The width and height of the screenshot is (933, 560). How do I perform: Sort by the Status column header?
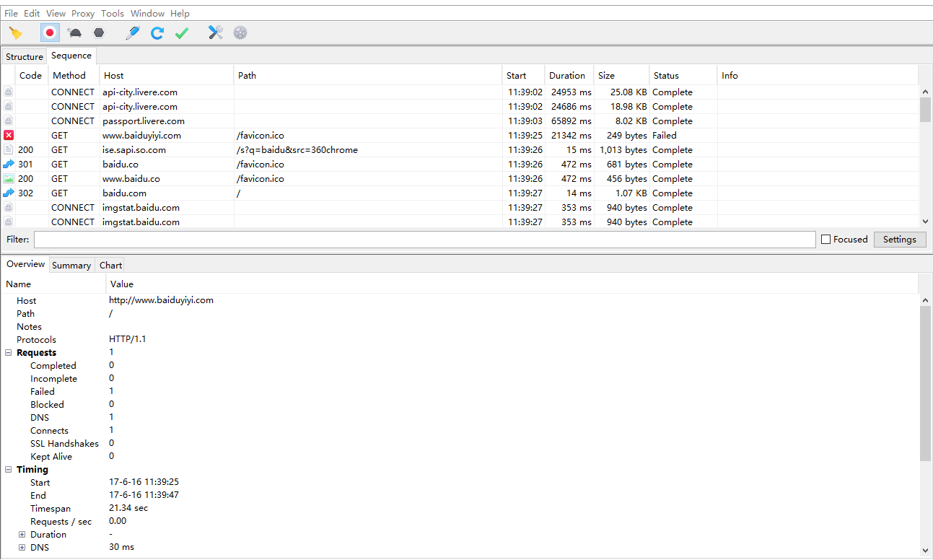point(683,75)
